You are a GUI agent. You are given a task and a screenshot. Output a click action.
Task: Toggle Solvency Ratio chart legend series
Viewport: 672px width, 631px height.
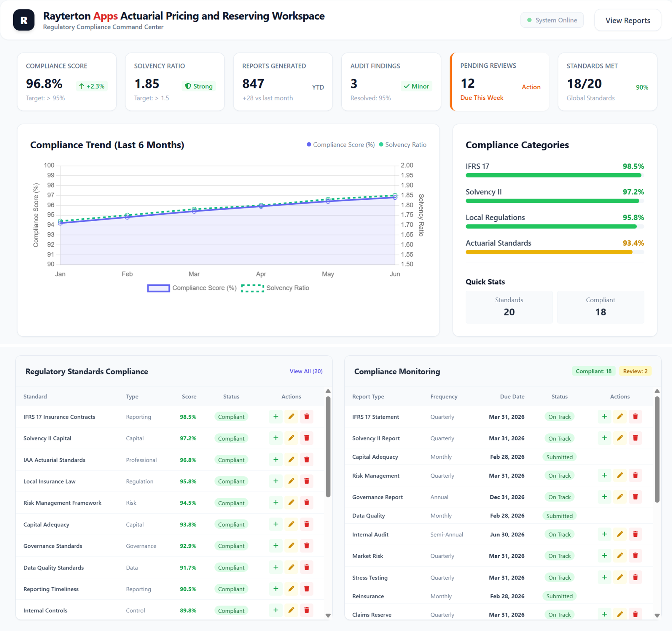[x=275, y=288]
